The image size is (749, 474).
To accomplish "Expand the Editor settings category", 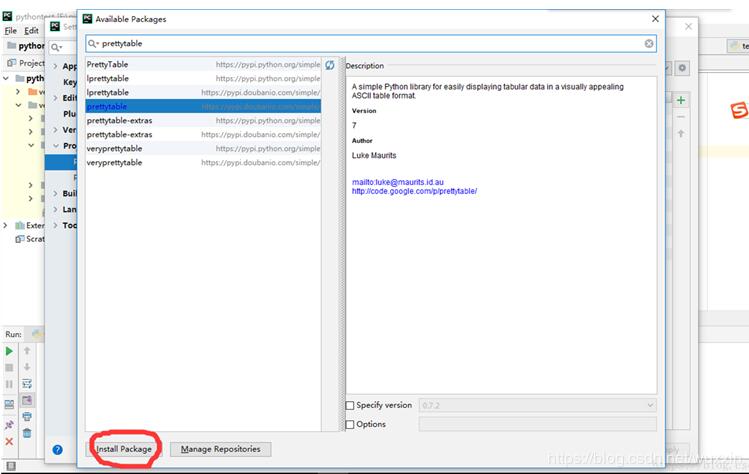I will 55,97.
